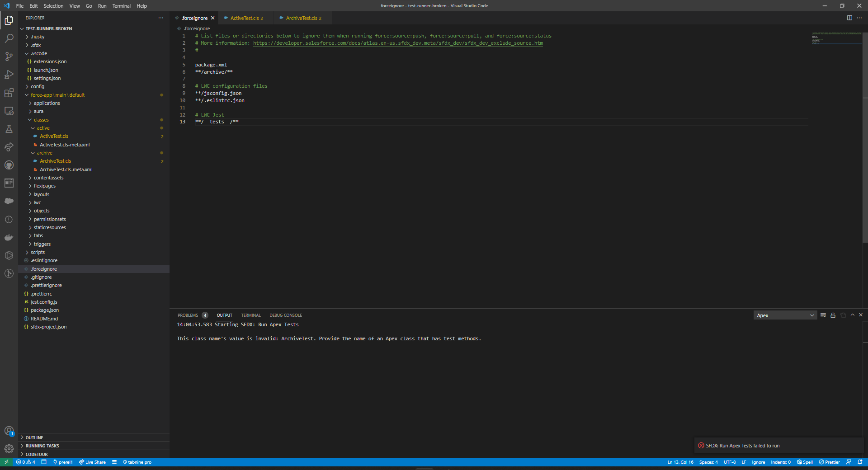The width and height of the screenshot is (868, 470).
Task: Close the bottom panel
Action: tap(861, 315)
